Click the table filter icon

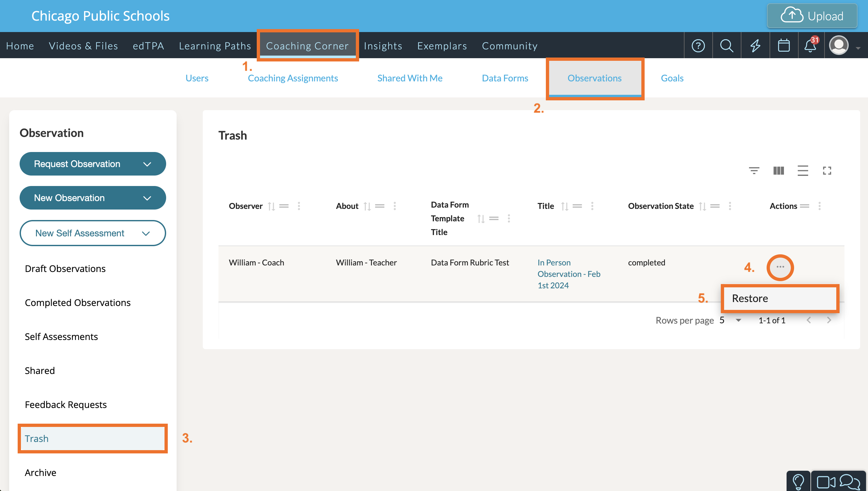pyautogui.click(x=754, y=171)
